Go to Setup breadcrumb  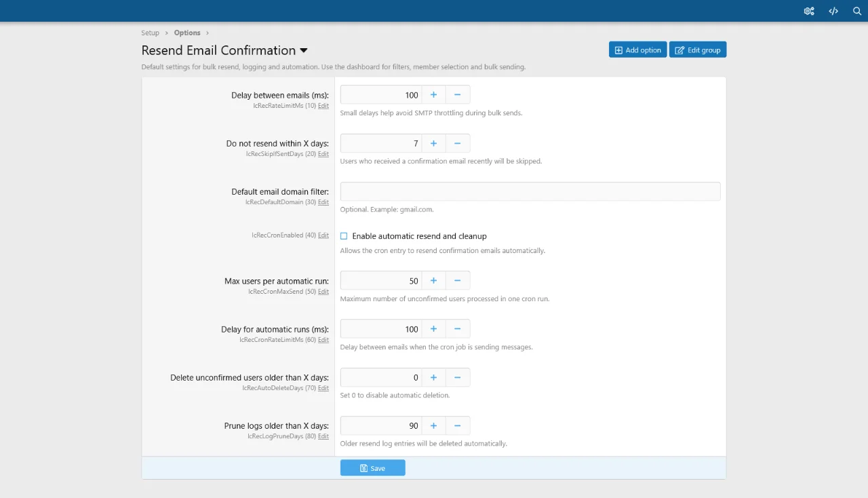pos(150,33)
